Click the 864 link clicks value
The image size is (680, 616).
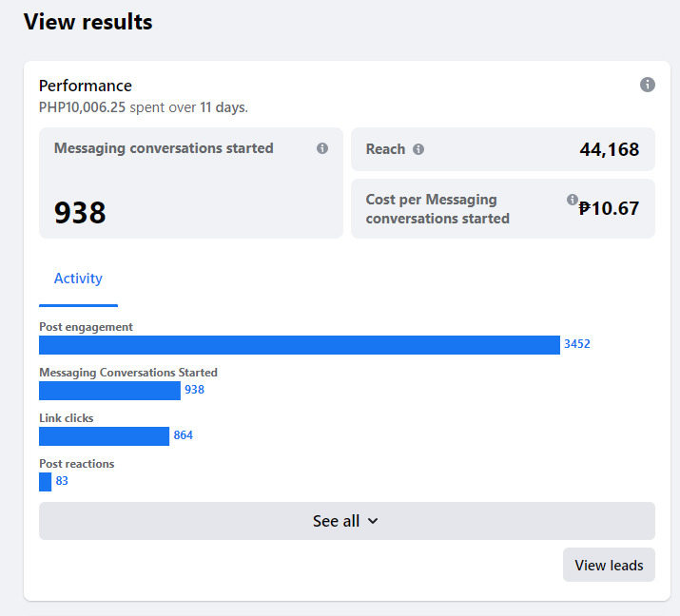(x=184, y=435)
